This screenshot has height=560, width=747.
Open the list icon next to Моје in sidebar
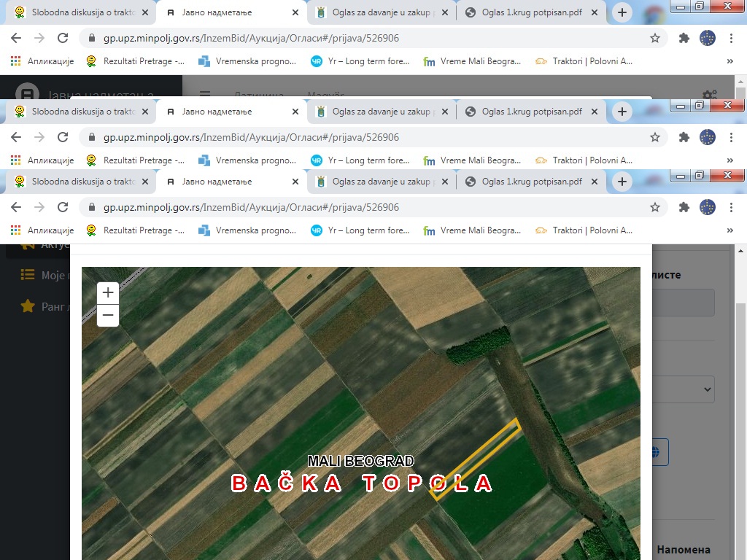pyautogui.click(x=28, y=275)
